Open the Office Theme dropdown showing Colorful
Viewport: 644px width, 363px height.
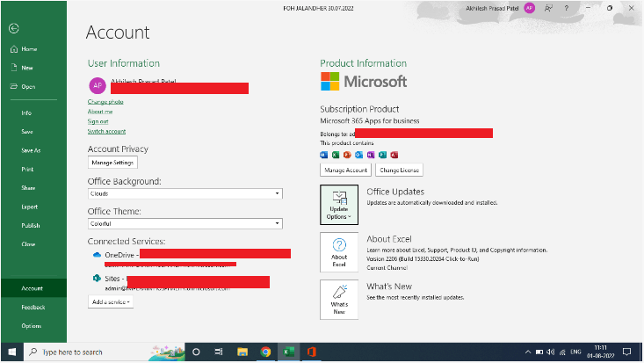pyautogui.click(x=185, y=223)
